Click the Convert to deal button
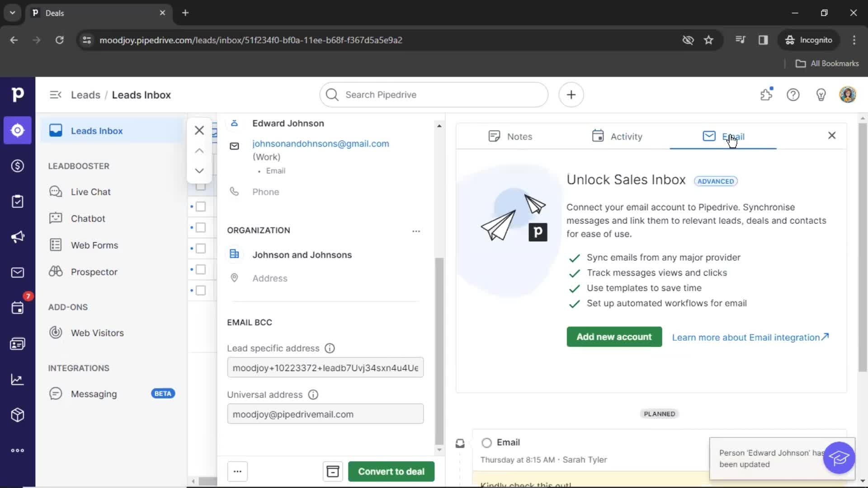 [x=391, y=471]
